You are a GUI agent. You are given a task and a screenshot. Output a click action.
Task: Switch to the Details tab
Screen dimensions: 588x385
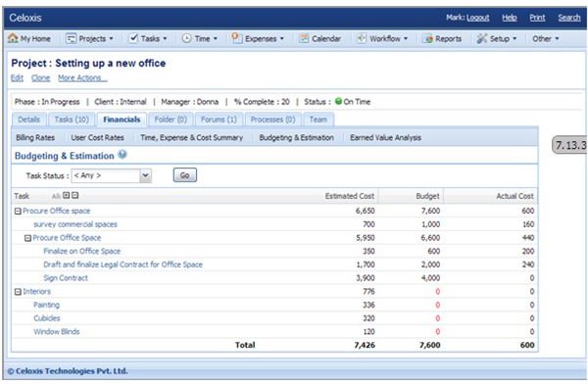tap(28, 120)
